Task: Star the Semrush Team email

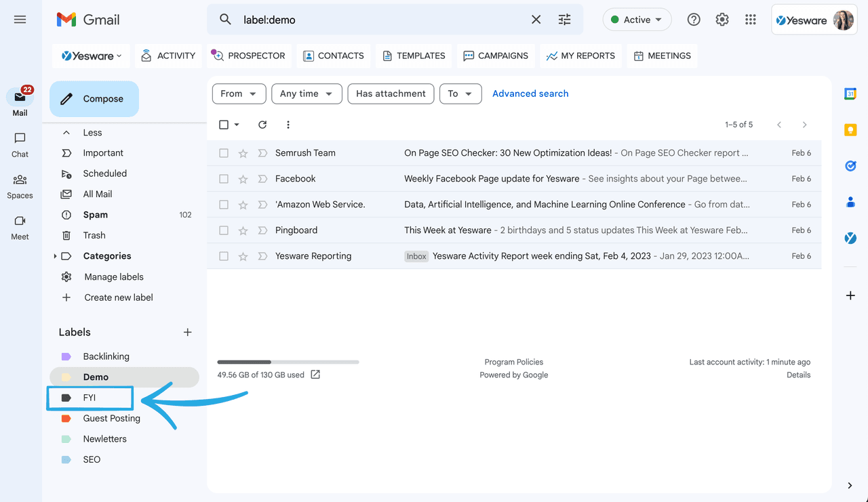Action: [x=243, y=153]
